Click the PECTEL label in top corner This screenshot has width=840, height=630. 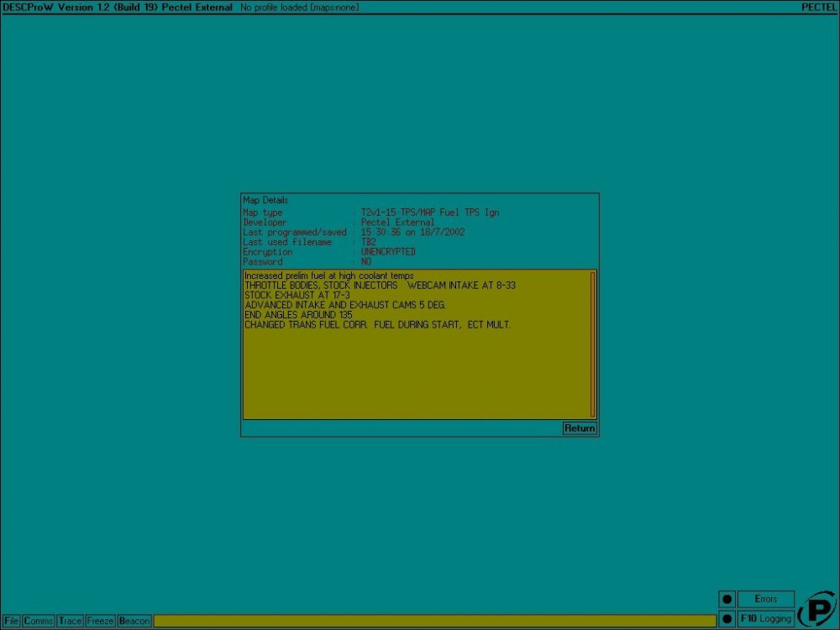[819, 7]
